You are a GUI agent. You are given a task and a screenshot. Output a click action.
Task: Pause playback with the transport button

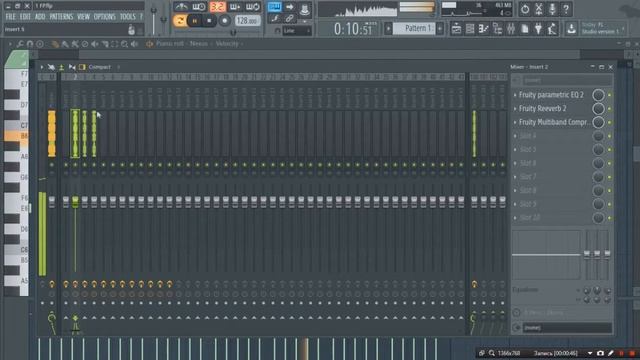pos(195,21)
